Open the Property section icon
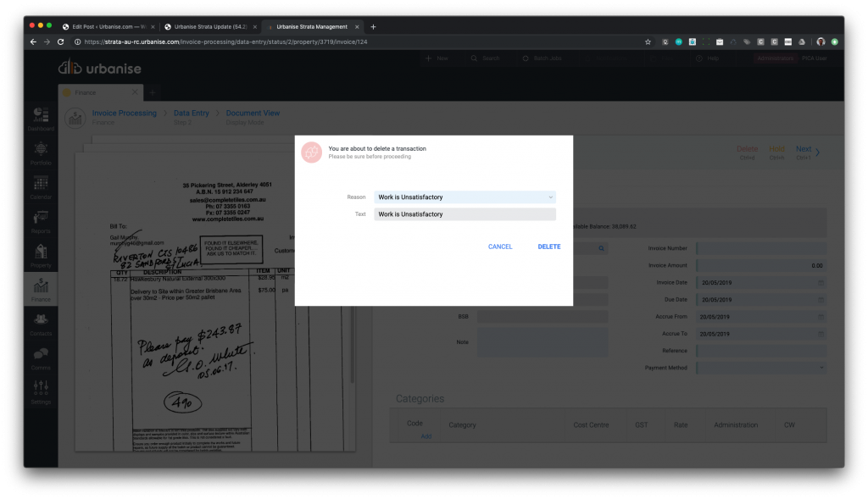 (41, 254)
